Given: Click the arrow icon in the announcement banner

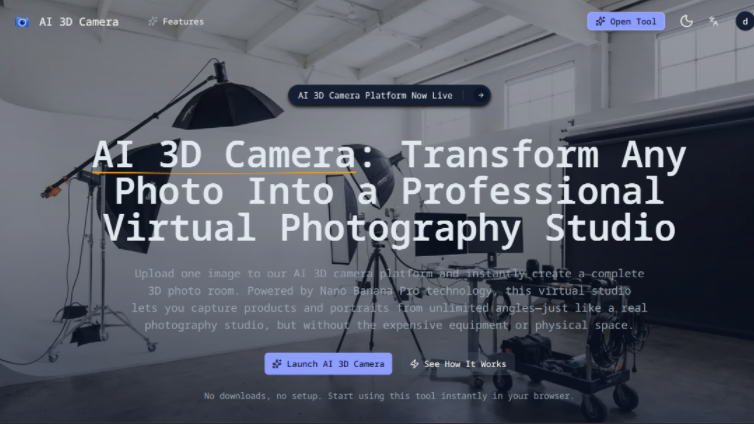Looking at the screenshot, I should [480, 96].
